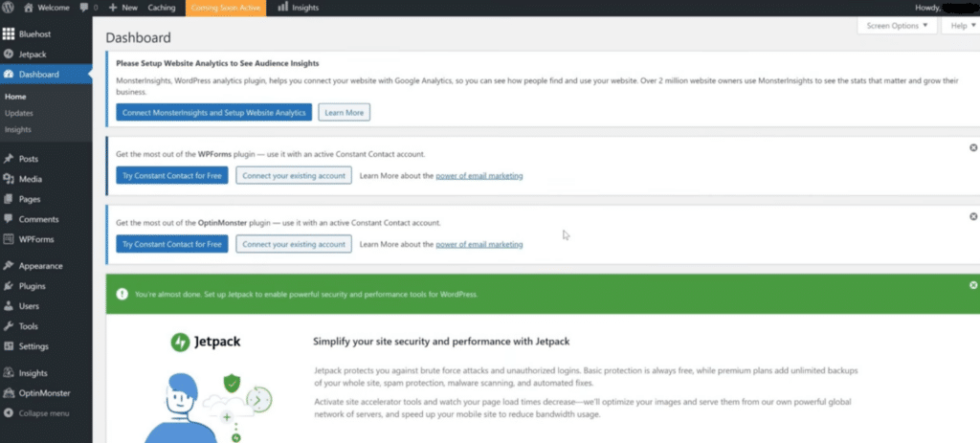Click the Plugins plug icon
980x443 pixels.
coord(8,286)
